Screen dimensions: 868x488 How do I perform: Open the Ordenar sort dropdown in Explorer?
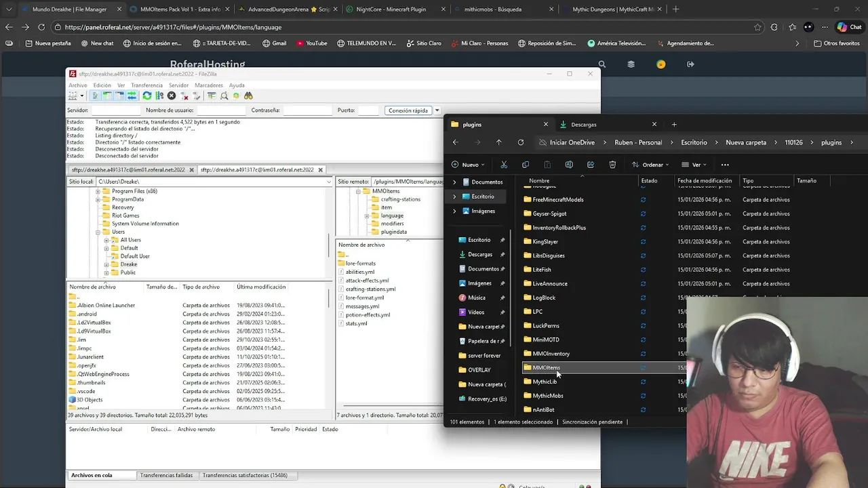click(650, 165)
